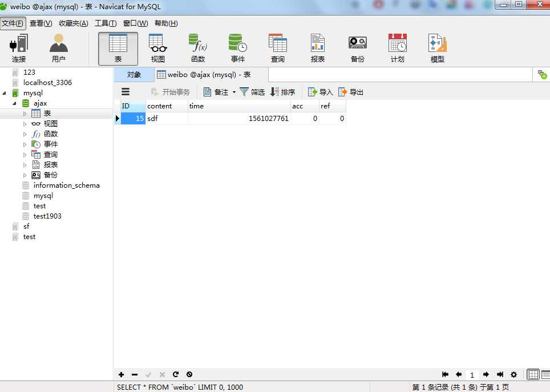Expand the 函数 functions tree node
The width and height of the screenshot is (550, 392).
pos(25,134)
